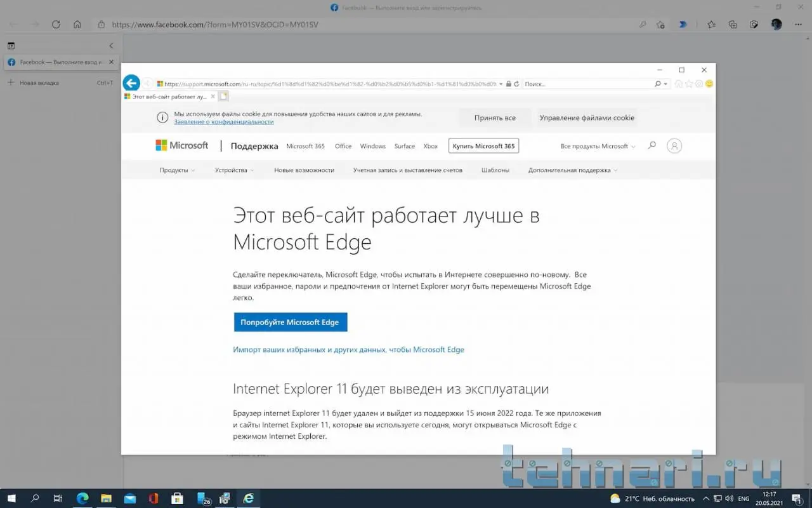This screenshot has height=508, width=812.
Task: Click the Edge tab actions menu icon
Action: tap(11, 46)
